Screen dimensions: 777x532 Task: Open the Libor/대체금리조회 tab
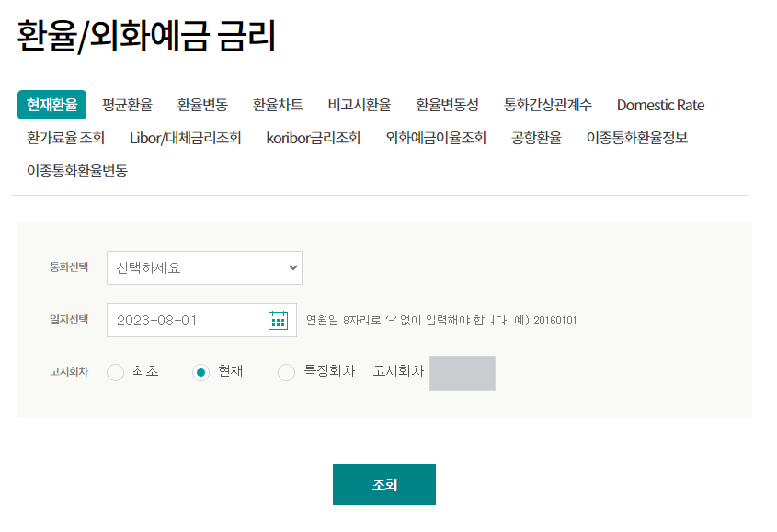click(186, 138)
